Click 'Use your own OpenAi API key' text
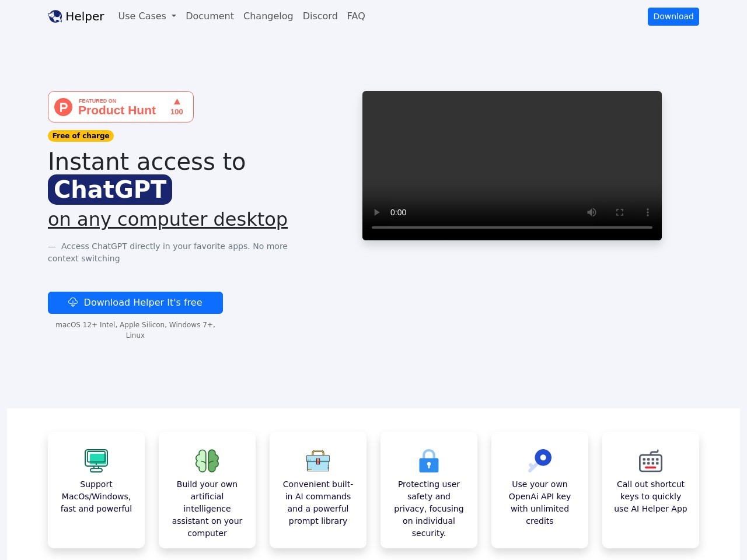This screenshot has width=747, height=560. 540,502
